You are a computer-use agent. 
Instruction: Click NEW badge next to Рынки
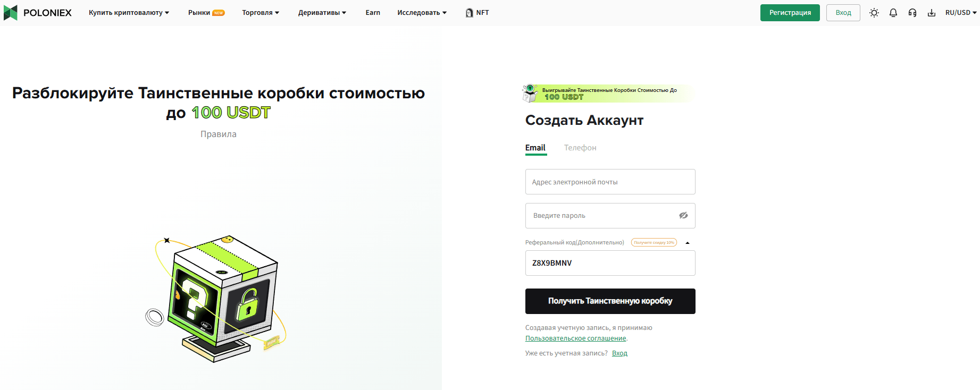[x=219, y=13]
